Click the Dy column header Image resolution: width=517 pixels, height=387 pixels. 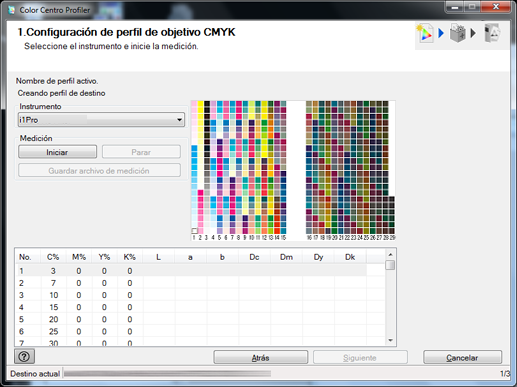(318, 257)
